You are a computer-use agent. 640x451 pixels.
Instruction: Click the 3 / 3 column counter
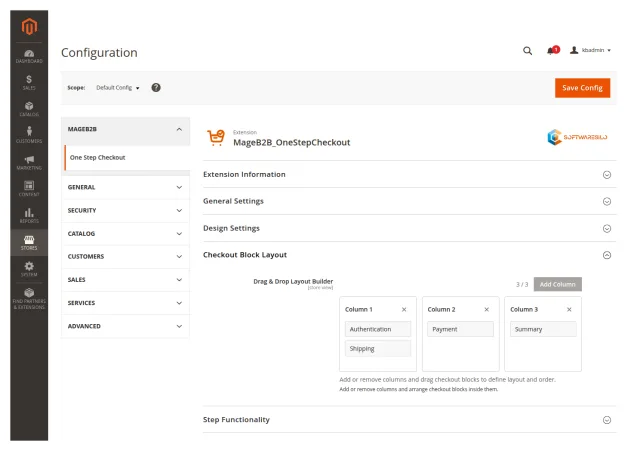(522, 284)
